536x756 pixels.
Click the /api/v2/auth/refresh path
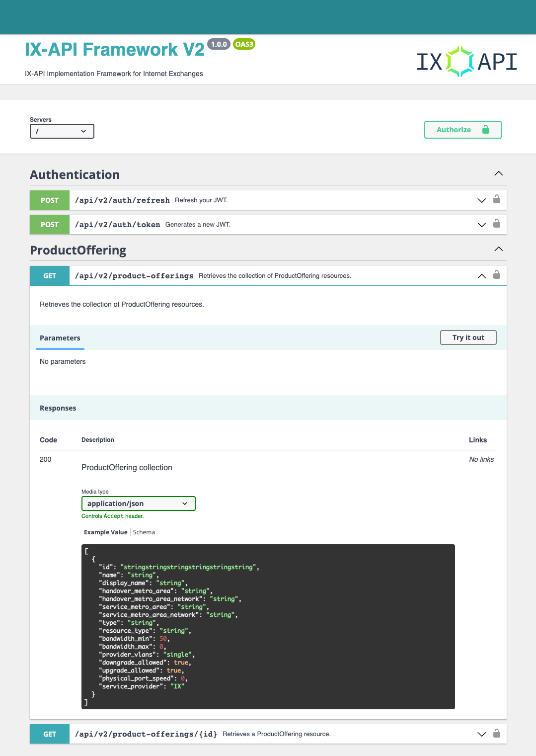[x=122, y=200]
